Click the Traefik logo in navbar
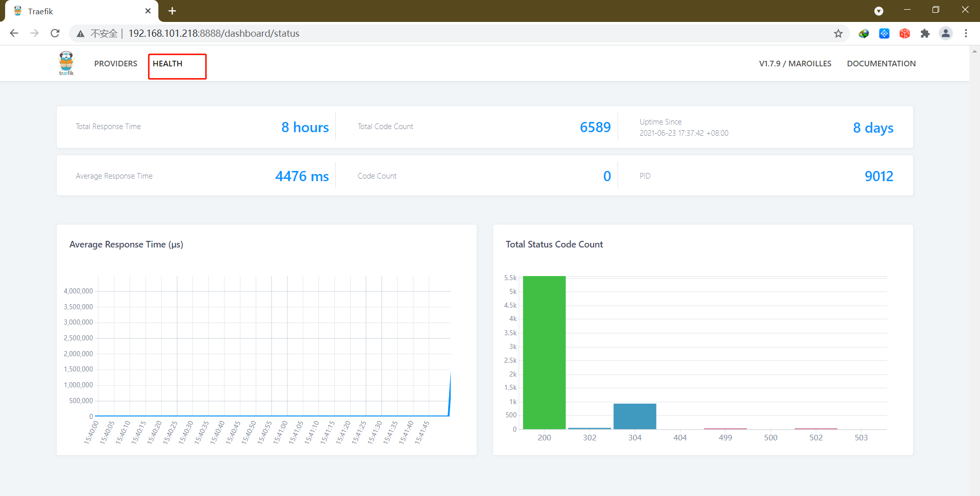The image size is (980, 496). point(66,63)
